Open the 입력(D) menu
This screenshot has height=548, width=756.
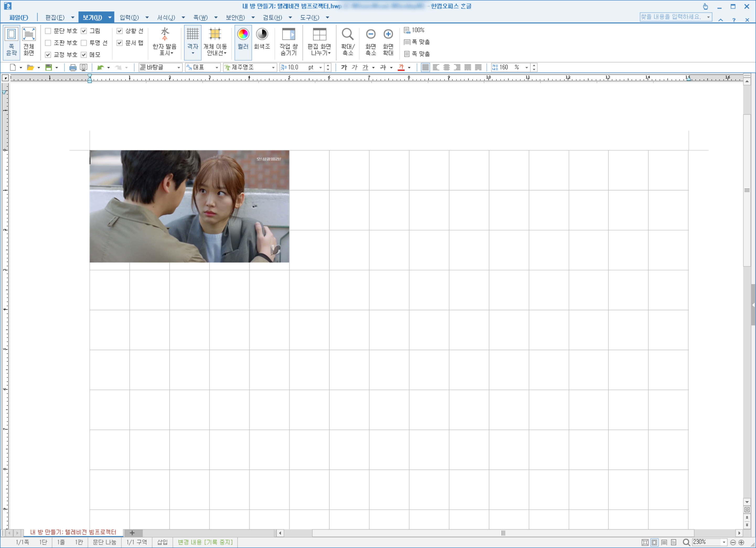point(129,18)
